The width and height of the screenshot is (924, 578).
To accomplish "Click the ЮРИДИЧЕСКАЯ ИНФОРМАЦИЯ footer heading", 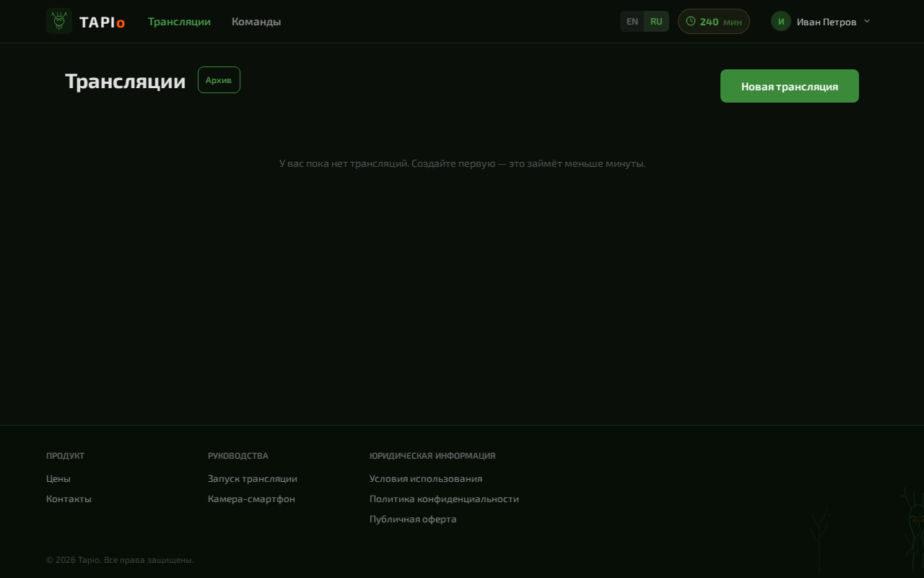I will click(432, 456).
